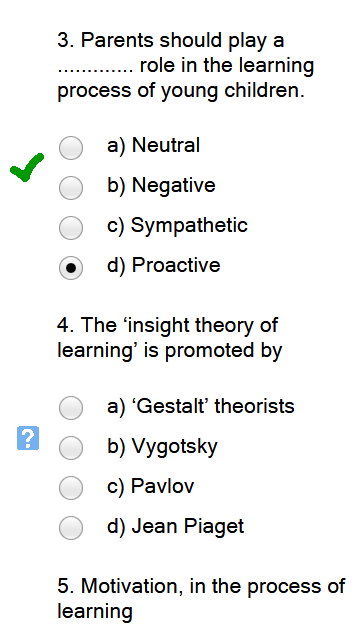Click the 'a) Gestalt theorists' answer text
This screenshot has width=360, height=640.
pos(201,406)
